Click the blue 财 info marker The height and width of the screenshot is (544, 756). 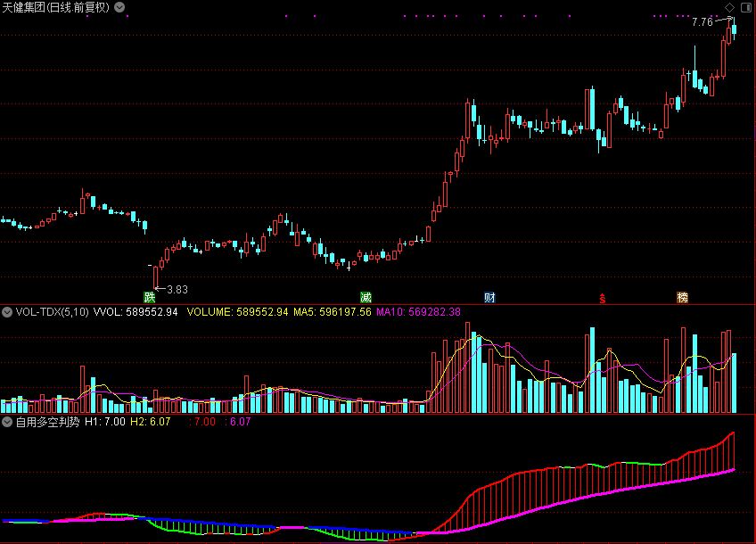click(489, 298)
